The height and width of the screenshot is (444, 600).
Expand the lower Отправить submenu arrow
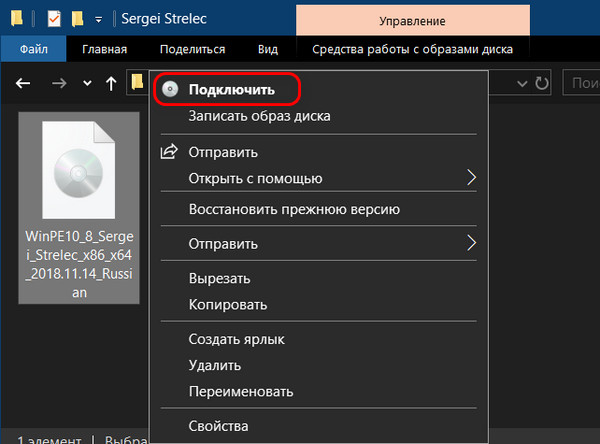click(x=471, y=243)
